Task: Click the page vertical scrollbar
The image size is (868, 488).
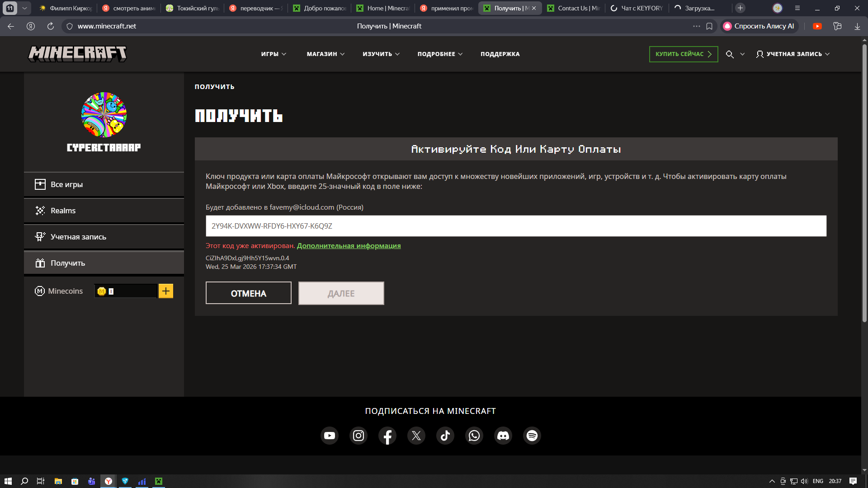Action: click(864, 183)
